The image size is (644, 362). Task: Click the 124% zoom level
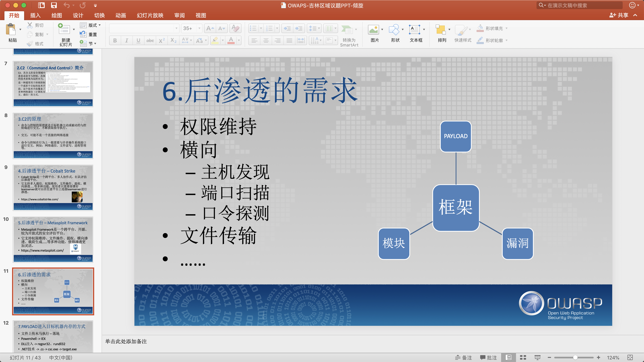click(x=613, y=358)
